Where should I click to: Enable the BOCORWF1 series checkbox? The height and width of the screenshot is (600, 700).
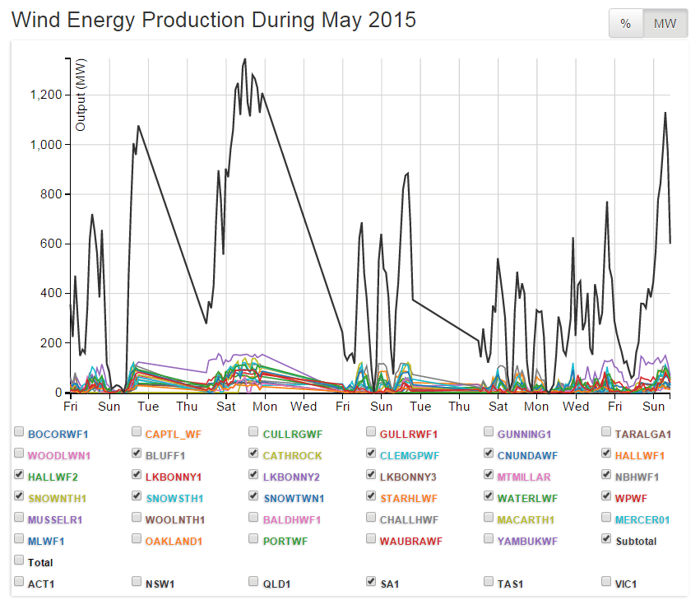coord(19,432)
